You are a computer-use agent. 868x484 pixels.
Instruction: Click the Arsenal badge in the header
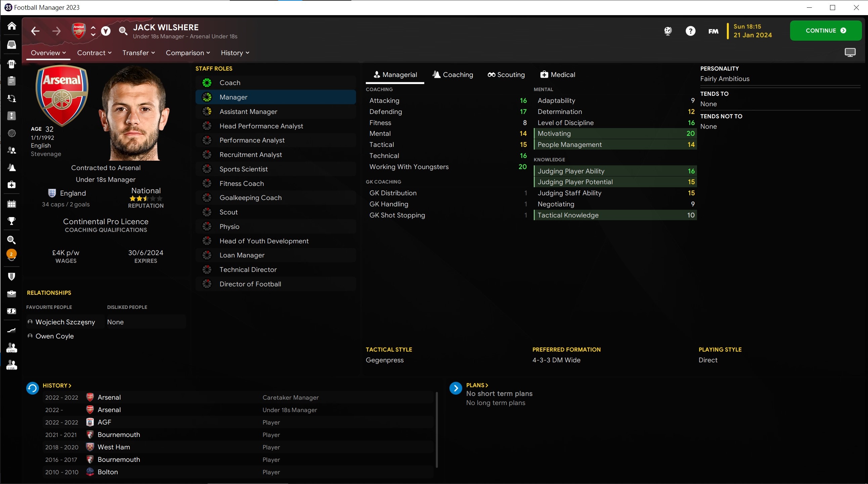79,31
